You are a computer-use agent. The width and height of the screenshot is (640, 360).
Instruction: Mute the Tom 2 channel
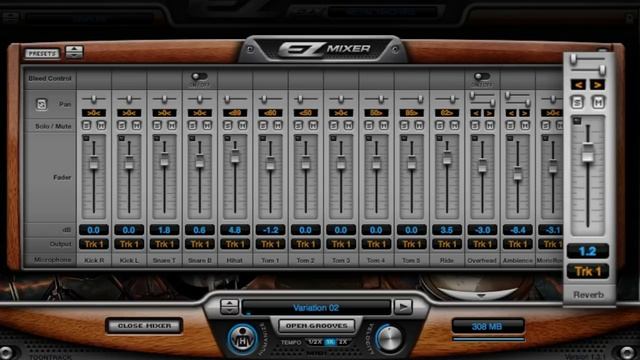click(x=313, y=126)
